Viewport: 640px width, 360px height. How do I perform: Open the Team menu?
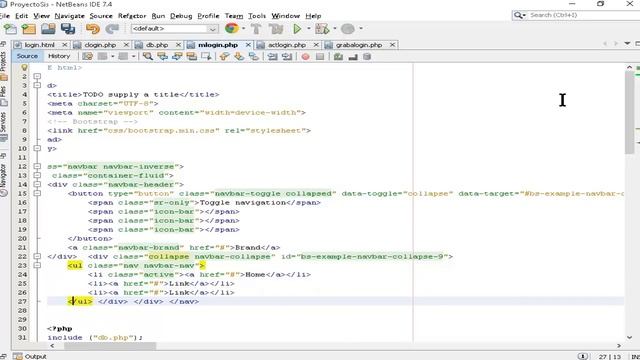pyautogui.click(x=233, y=16)
